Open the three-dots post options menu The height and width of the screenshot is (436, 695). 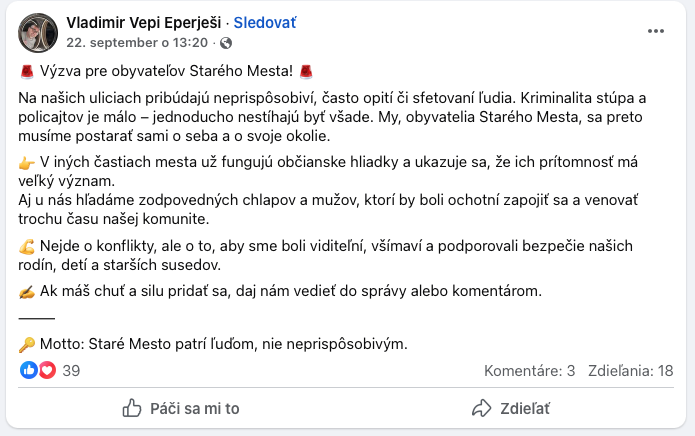point(656,31)
